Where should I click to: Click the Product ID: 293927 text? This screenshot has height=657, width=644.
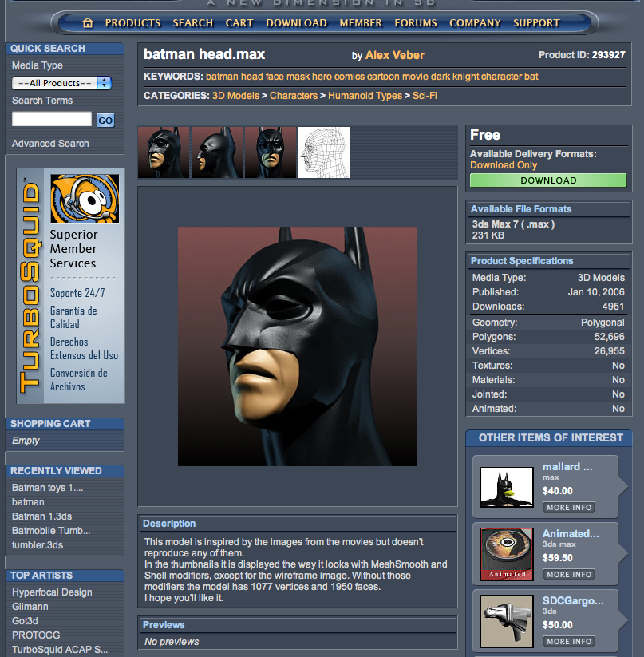pyautogui.click(x=582, y=55)
